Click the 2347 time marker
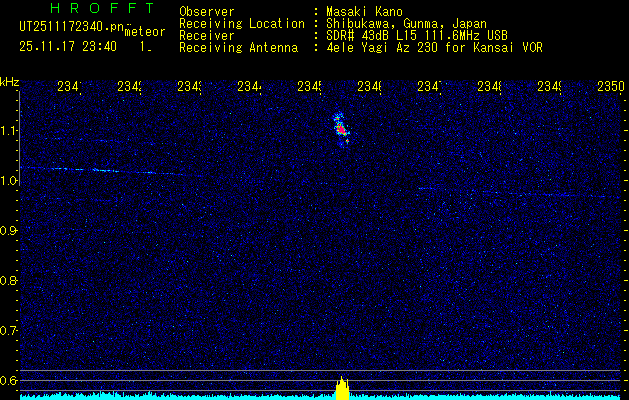This screenshot has height=400, width=629. (x=430, y=87)
